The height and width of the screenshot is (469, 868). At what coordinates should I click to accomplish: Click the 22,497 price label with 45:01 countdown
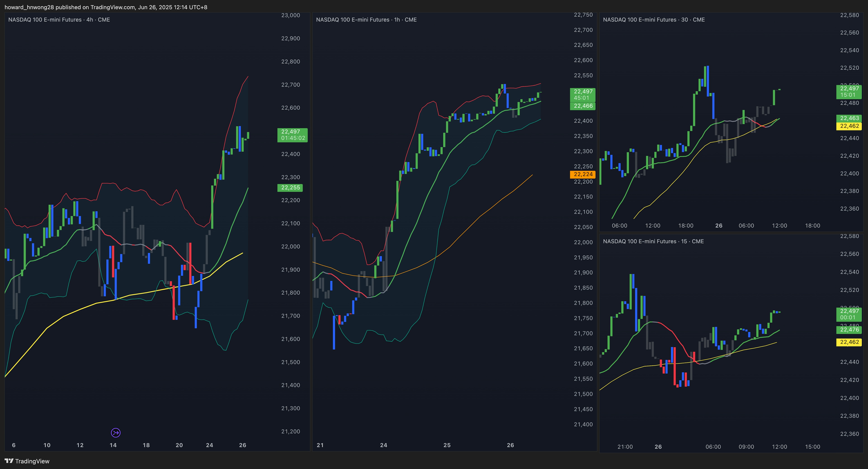583,95
